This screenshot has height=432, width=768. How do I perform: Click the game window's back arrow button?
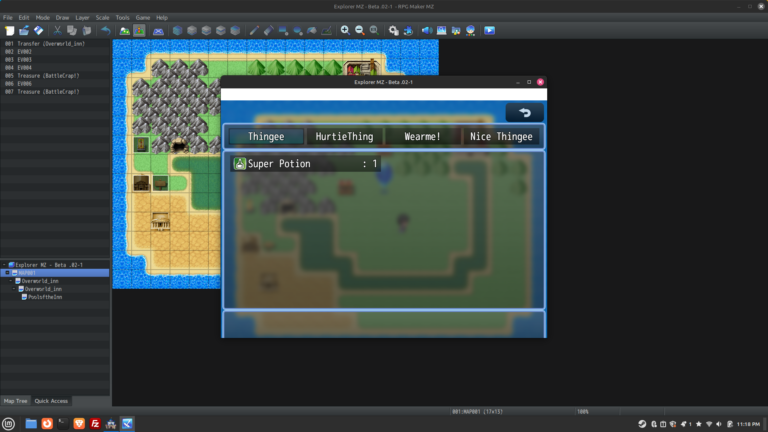525,113
